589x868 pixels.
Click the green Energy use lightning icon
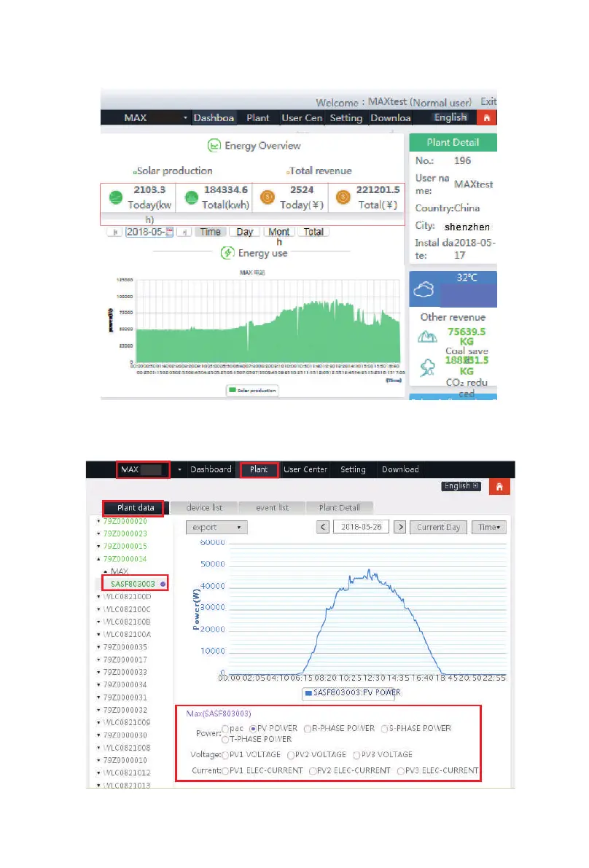pyautogui.click(x=227, y=253)
